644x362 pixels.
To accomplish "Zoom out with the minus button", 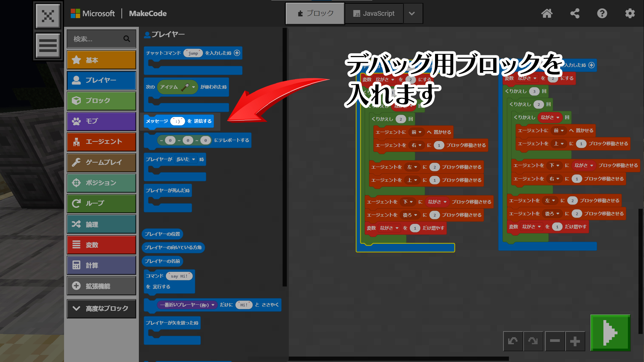I will coord(555,341).
